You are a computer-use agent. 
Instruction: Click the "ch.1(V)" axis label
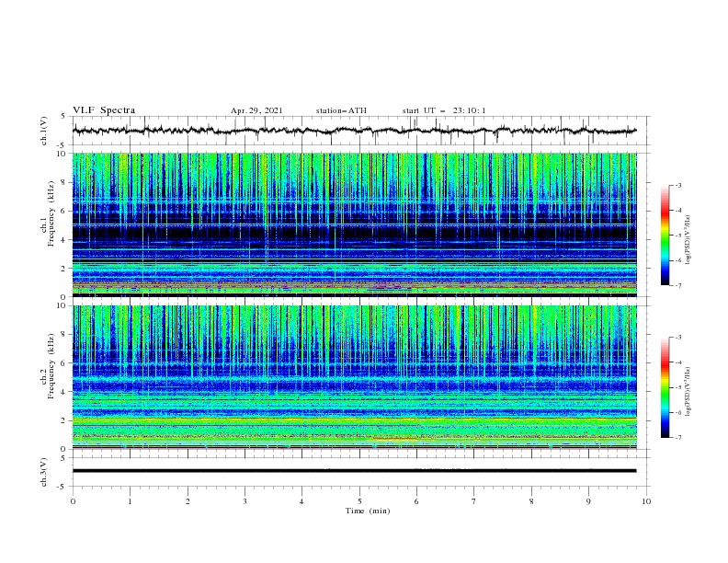44,131
